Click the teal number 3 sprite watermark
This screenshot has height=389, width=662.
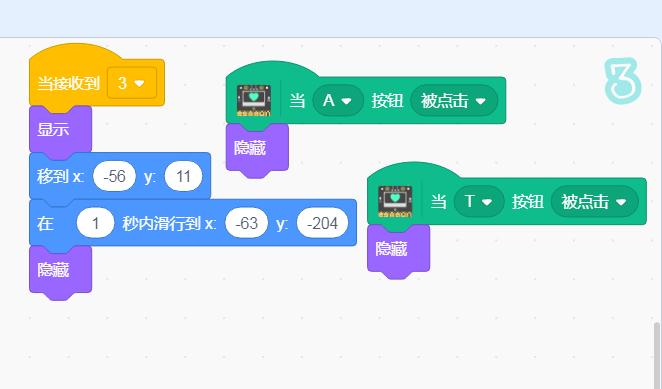[x=622, y=81]
